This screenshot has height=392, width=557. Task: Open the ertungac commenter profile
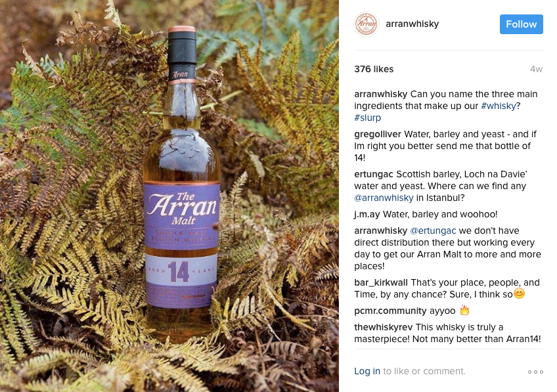click(x=373, y=175)
